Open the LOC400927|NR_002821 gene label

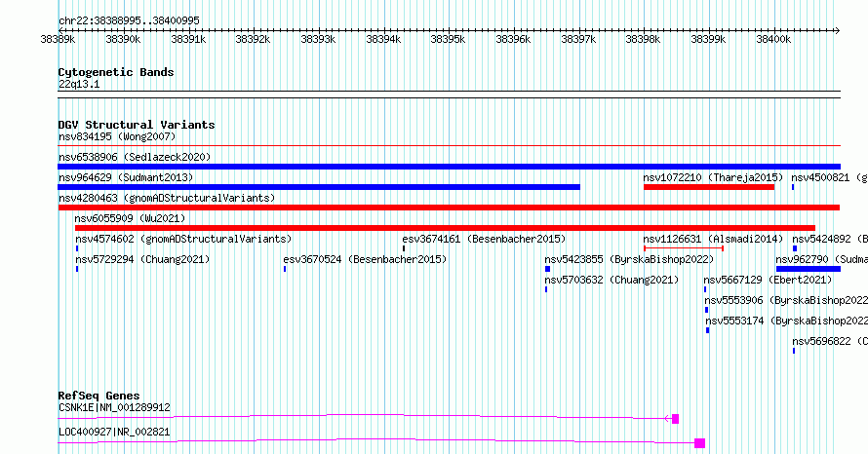[x=114, y=432]
